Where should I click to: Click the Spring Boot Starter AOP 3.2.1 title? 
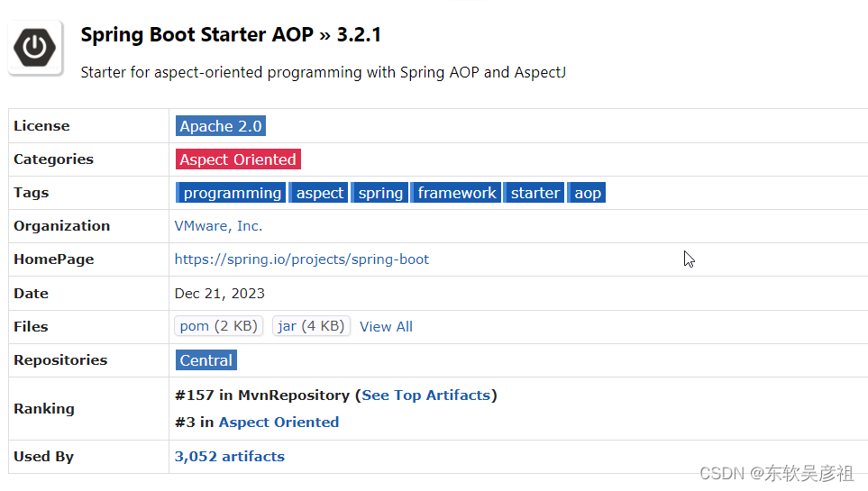pos(231,35)
